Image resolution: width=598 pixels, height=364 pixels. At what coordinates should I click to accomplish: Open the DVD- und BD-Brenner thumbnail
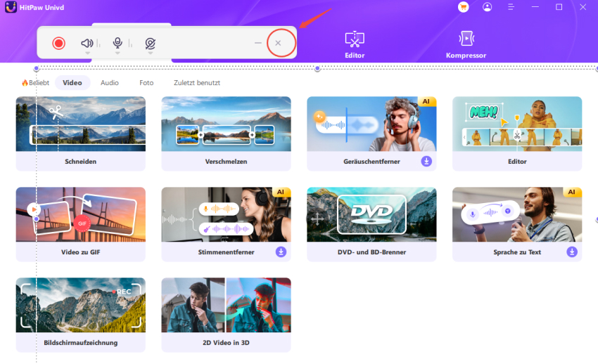tap(371, 214)
